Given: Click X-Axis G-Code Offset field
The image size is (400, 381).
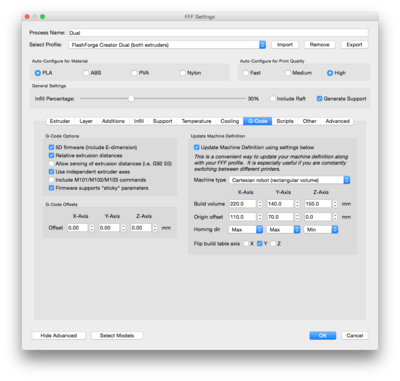Looking at the screenshot, I should (77, 228).
